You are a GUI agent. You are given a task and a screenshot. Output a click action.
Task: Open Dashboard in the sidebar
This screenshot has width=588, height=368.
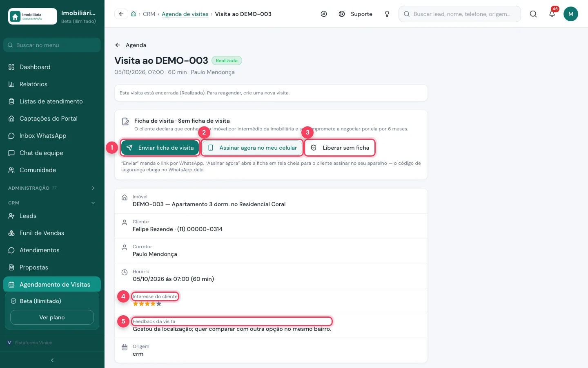[52, 67]
